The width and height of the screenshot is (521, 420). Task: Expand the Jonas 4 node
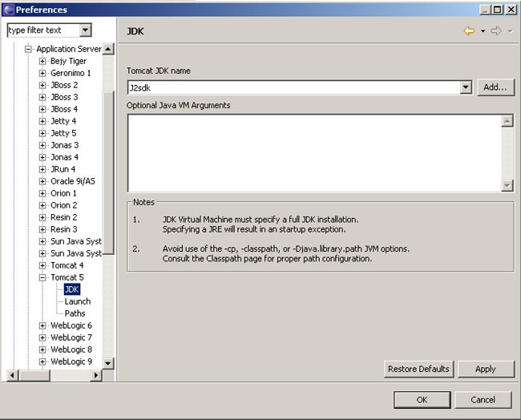click(42, 157)
